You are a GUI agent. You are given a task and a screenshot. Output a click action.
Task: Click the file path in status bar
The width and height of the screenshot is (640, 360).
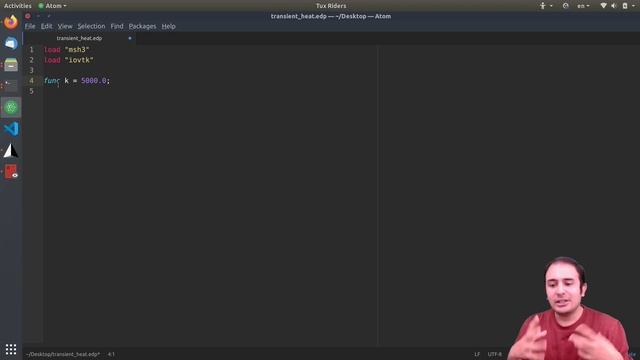point(63,354)
